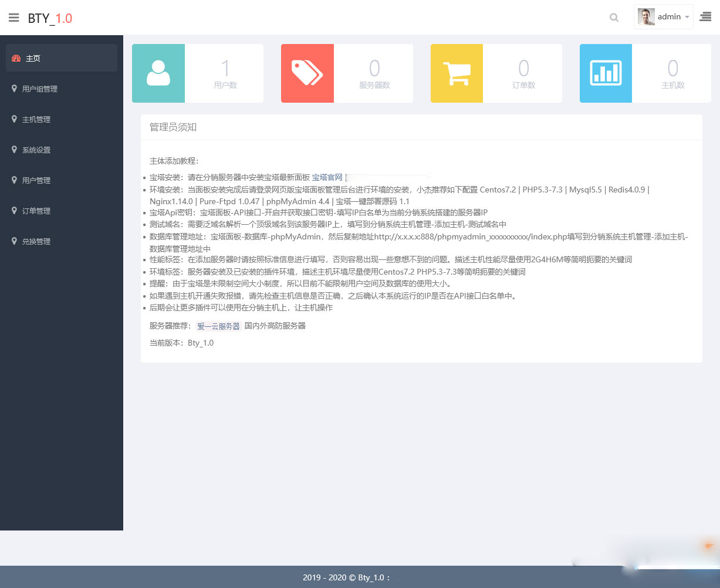Follow the 爱一云服务器 link
This screenshot has width=720, height=588.
click(218, 326)
